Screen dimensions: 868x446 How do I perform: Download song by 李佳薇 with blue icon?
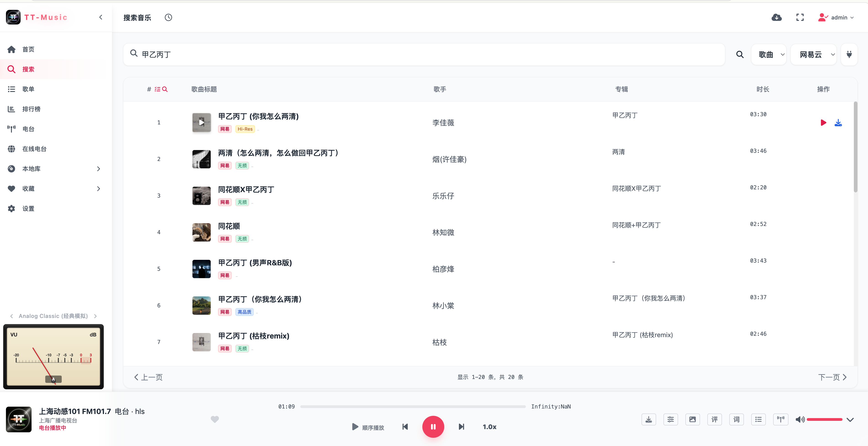point(838,123)
